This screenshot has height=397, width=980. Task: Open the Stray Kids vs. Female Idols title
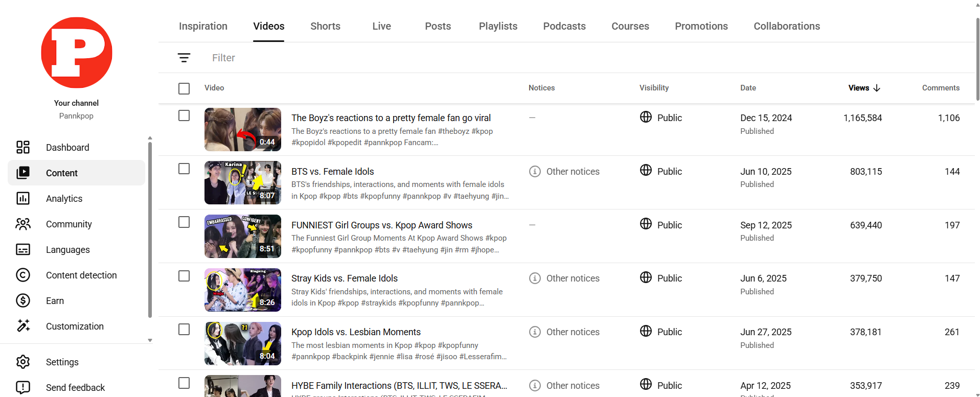pyautogui.click(x=345, y=278)
